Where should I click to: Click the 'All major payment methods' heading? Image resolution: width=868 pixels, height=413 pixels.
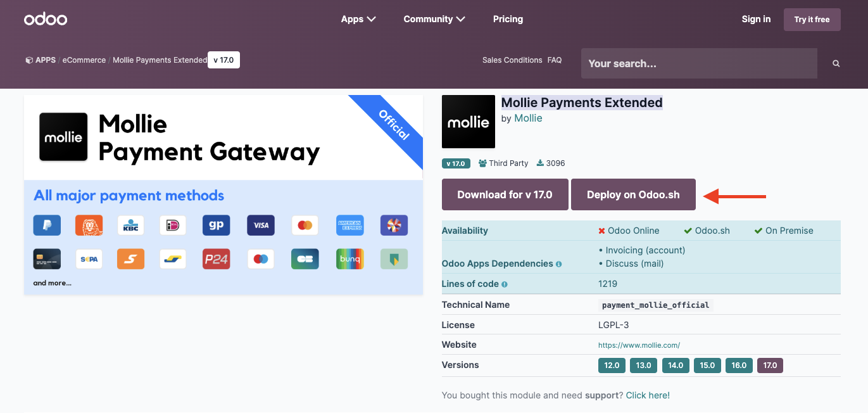[x=129, y=195]
